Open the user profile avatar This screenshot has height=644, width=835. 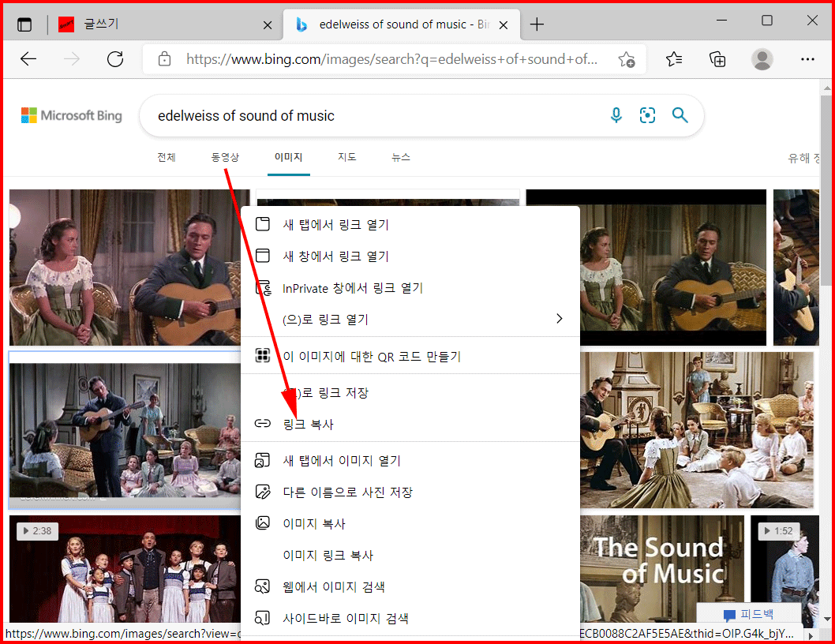click(762, 59)
